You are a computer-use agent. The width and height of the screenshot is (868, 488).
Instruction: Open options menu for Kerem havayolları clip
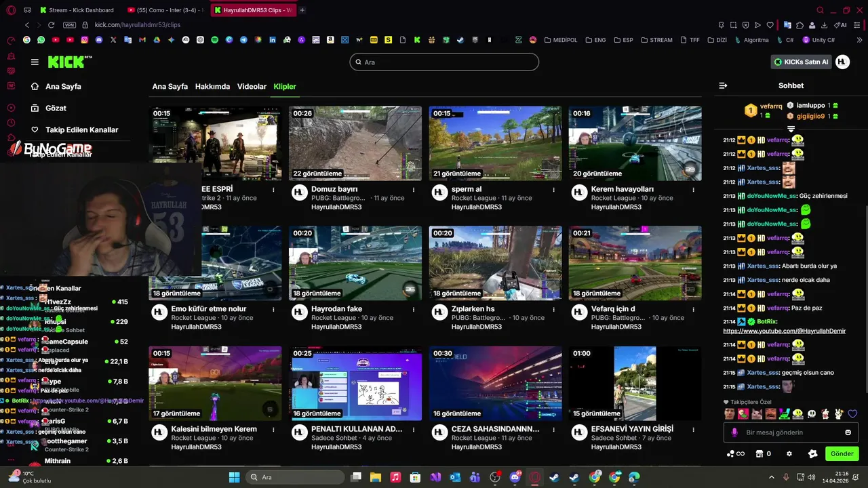point(693,190)
